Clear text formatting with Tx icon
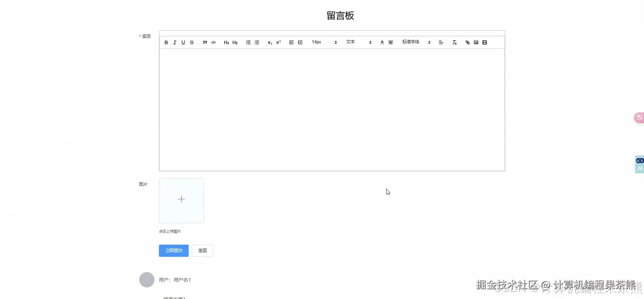This screenshot has width=644, height=299. (454, 42)
